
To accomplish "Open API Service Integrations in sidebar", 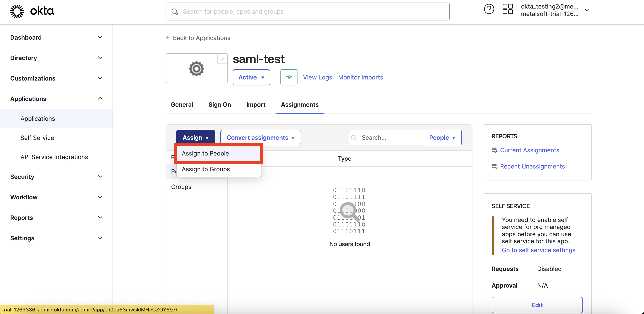I will (x=56, y=157).
